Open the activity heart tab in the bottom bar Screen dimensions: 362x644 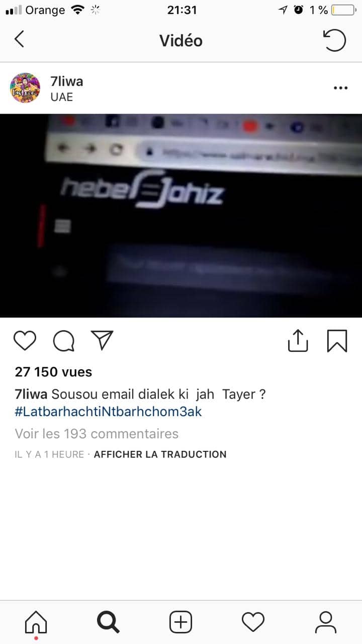coord(253,622)
